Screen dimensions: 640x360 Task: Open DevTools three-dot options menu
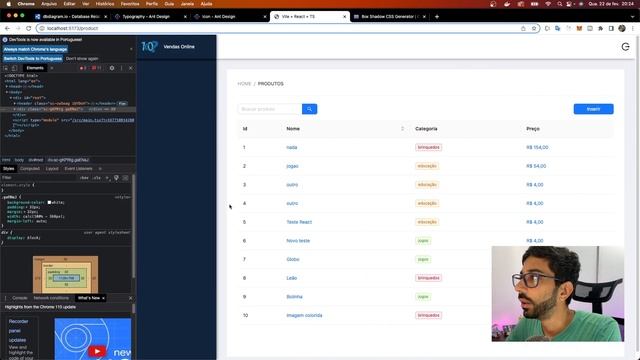121,68
